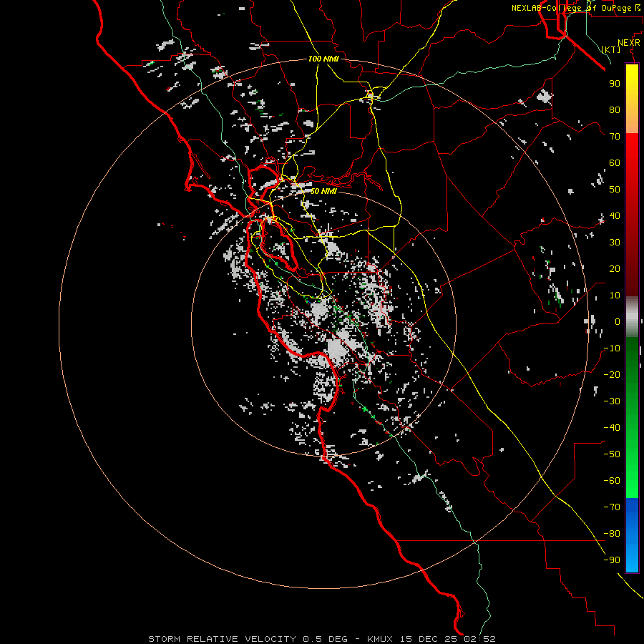Click the 60 value on velocity scale
644x644 pixels.
(615, 163)
